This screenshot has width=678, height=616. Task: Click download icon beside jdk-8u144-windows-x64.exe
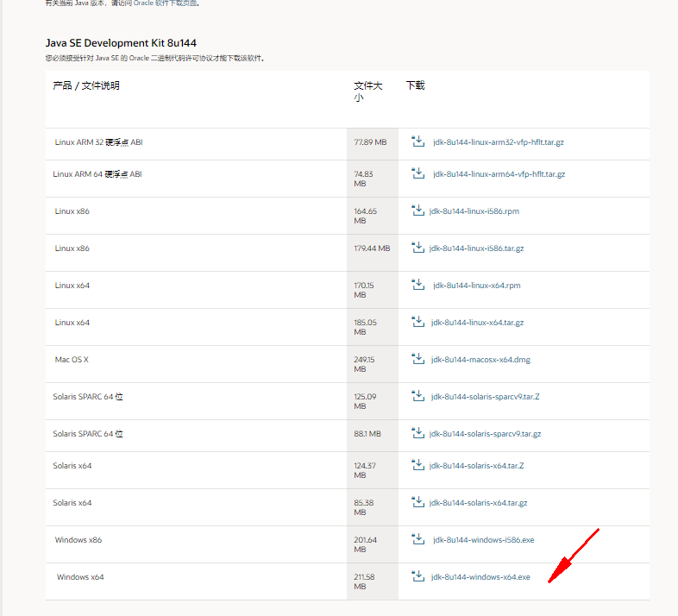point(417,576)
